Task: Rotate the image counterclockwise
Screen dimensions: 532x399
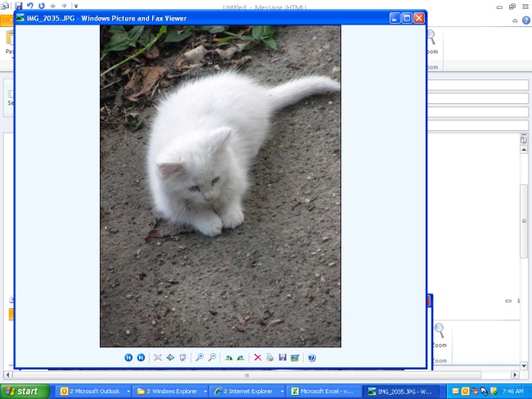Action: (x=241, y=357)
